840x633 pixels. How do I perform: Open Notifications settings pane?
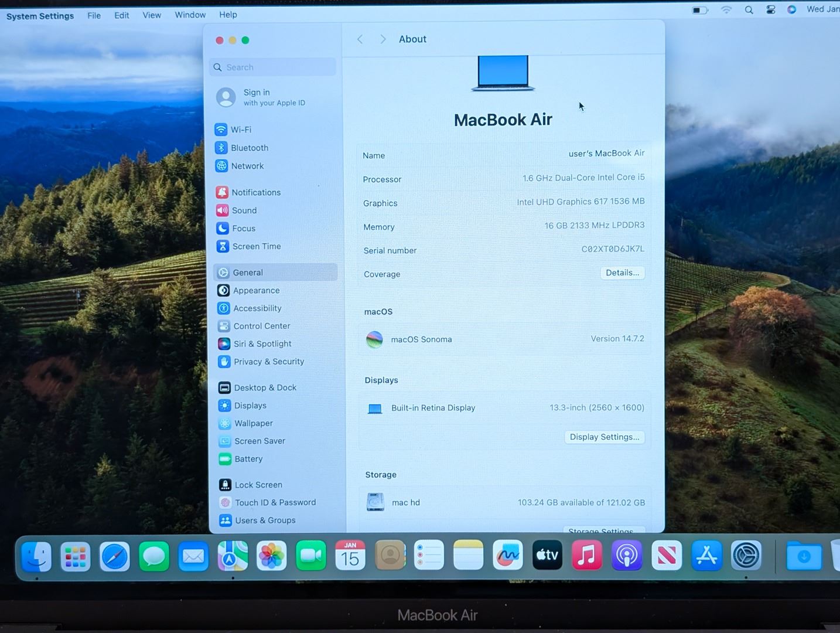pyautogui.click(x=255, y=192)
